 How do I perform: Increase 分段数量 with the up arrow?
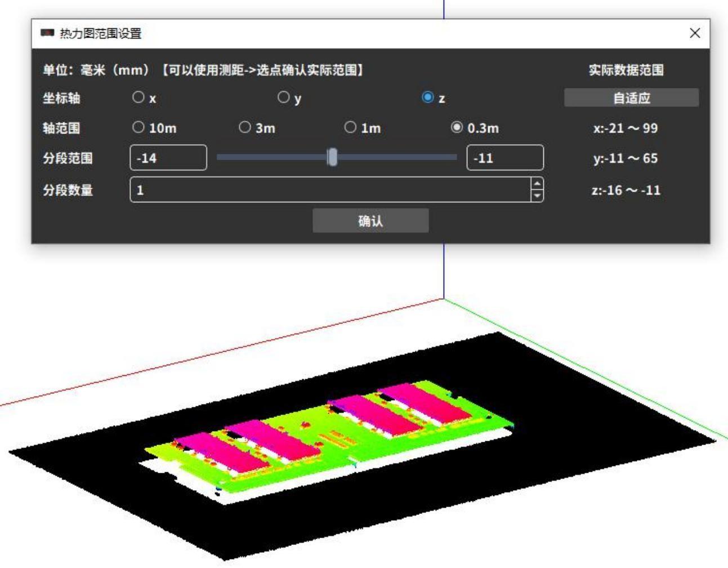point(538,184)
